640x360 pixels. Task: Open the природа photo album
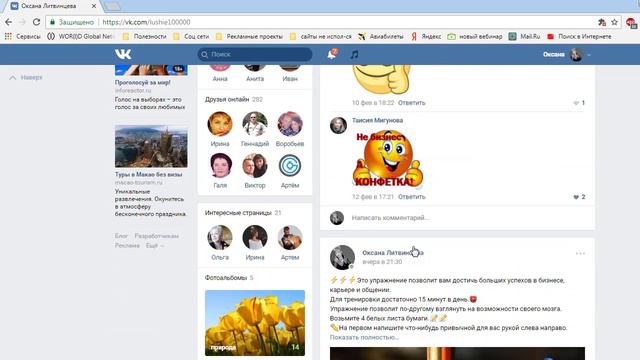255,323
